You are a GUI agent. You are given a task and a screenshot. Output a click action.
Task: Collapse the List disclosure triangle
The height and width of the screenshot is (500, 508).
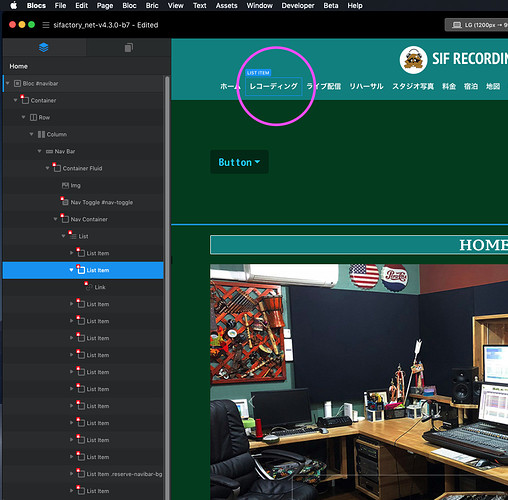tap(63, 236)
